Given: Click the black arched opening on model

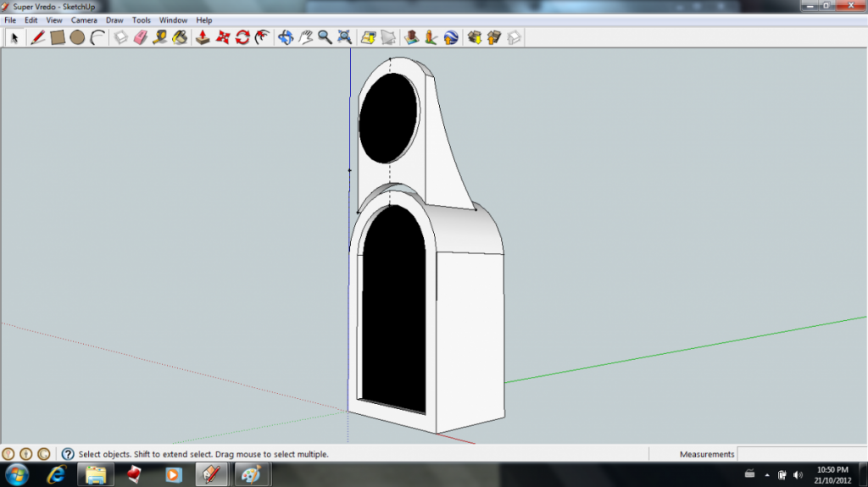Looking at the screenshot, I should click(x=394, y=310).
